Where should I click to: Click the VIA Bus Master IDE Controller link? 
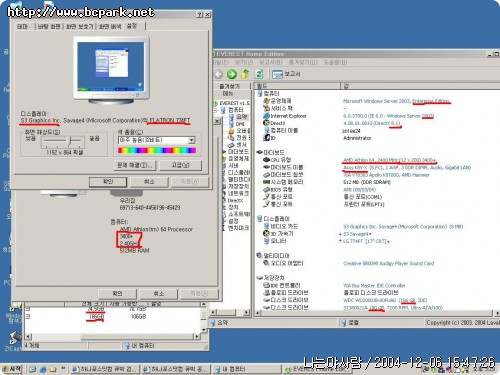coord(374,285)
